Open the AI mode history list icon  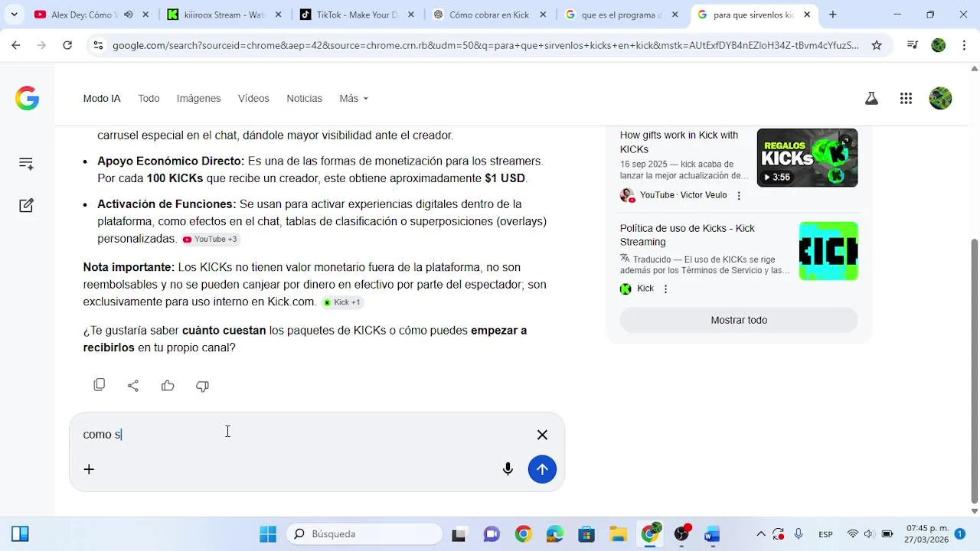26,163
